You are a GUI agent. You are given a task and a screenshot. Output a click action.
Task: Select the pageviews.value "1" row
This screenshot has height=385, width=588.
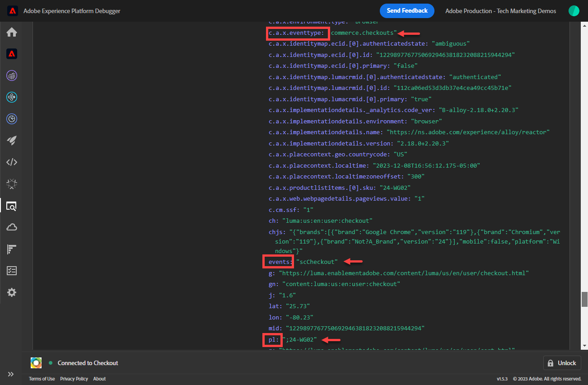click(x=346, y=198)
